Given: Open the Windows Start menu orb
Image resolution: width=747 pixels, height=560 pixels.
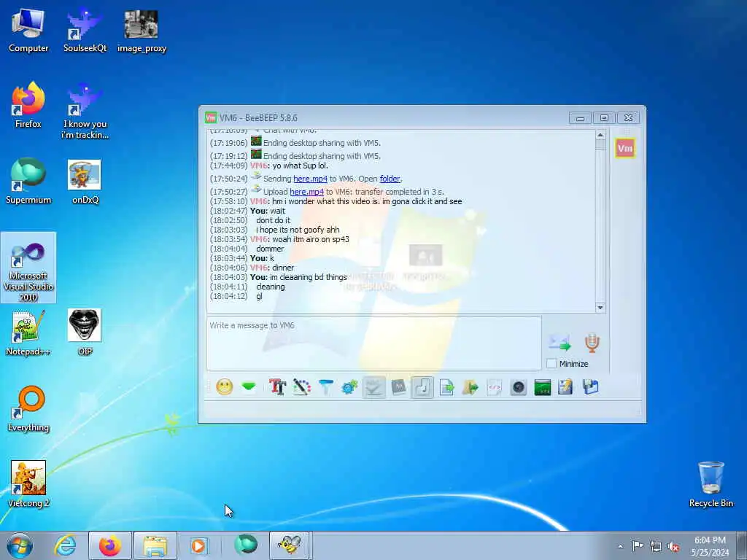Looking at the screenshot, I should (x=20, y=545).
